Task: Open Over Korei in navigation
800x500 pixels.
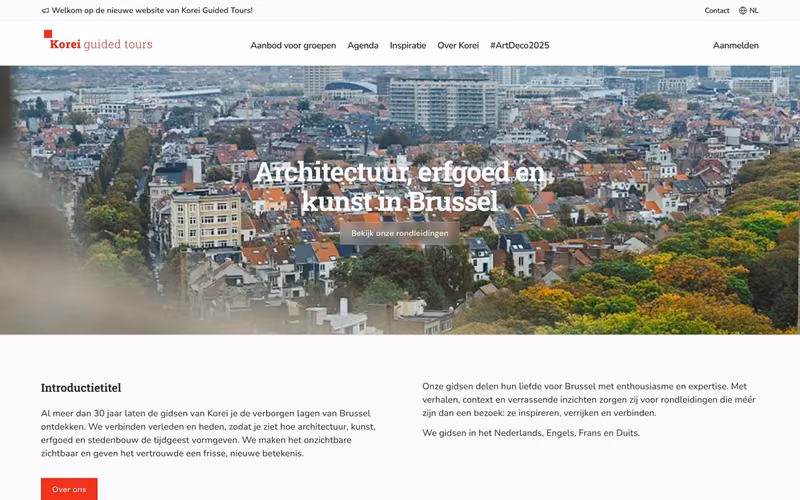Action: [458, 45]
